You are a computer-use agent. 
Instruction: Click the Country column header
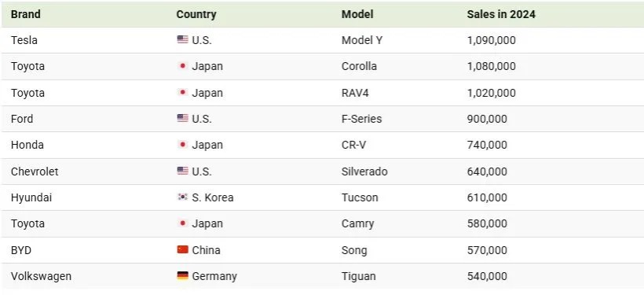point(196,14)
